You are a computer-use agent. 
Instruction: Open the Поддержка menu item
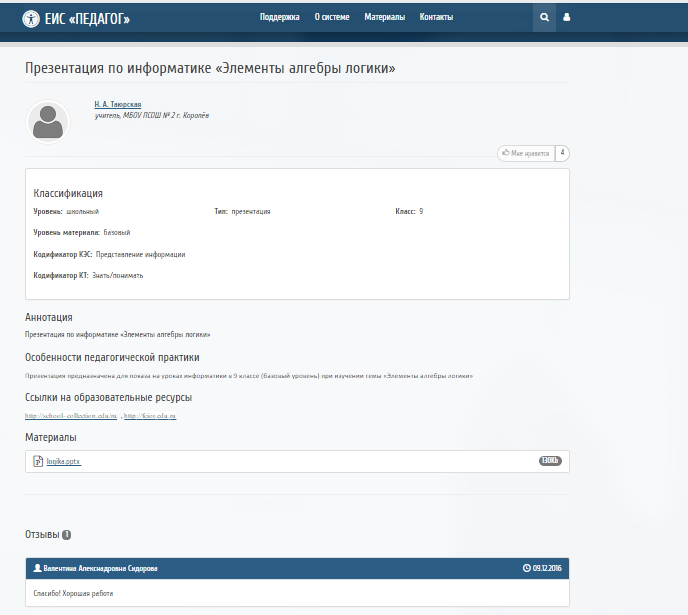[280, 17]
